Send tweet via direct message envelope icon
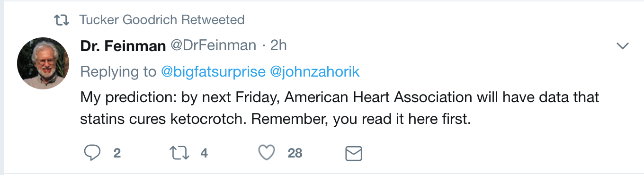 pos(353,153)
